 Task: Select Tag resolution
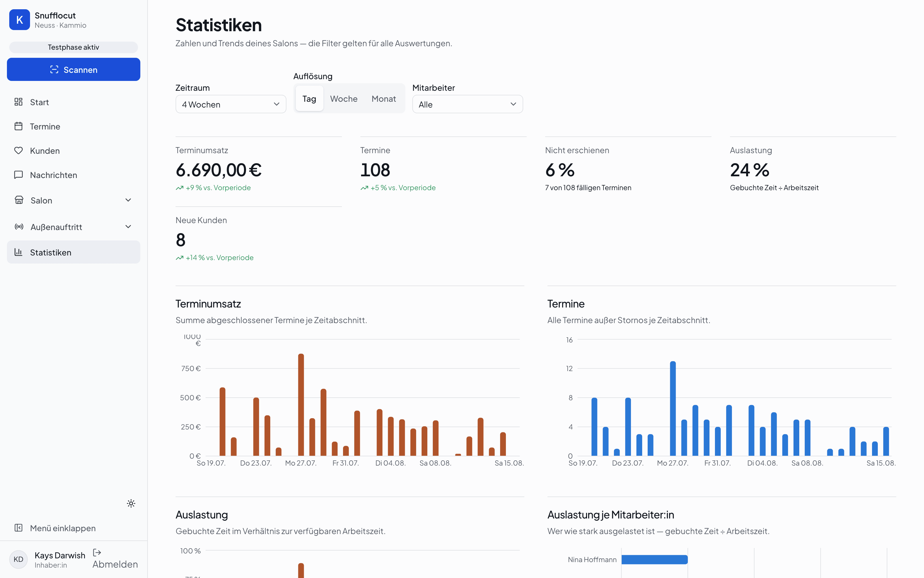pos(309,99)
